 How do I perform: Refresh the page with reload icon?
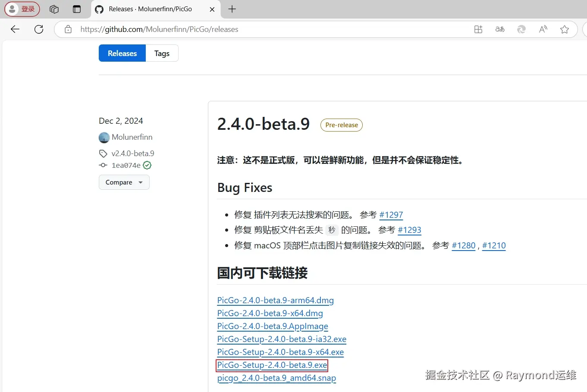point(39,29)
